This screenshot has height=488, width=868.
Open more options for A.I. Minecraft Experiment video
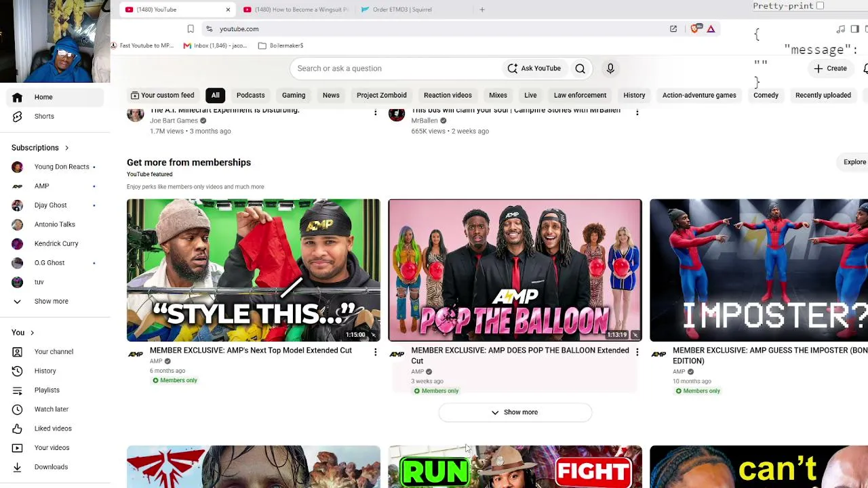[375, 112]
